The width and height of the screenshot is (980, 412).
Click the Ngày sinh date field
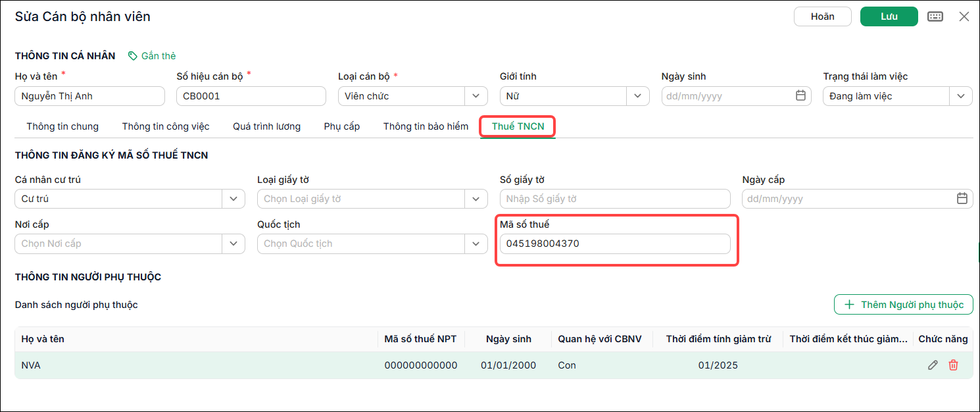point(736,96)
